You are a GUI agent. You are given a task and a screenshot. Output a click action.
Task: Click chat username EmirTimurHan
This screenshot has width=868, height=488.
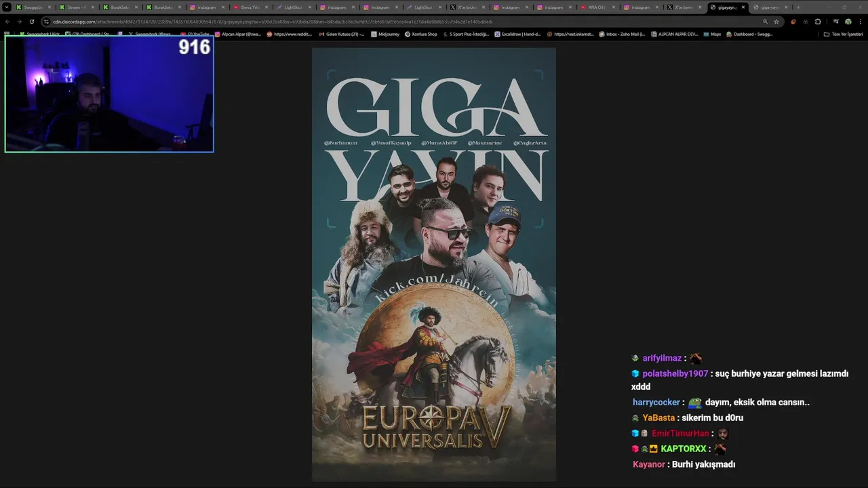(x=680, y=433)
